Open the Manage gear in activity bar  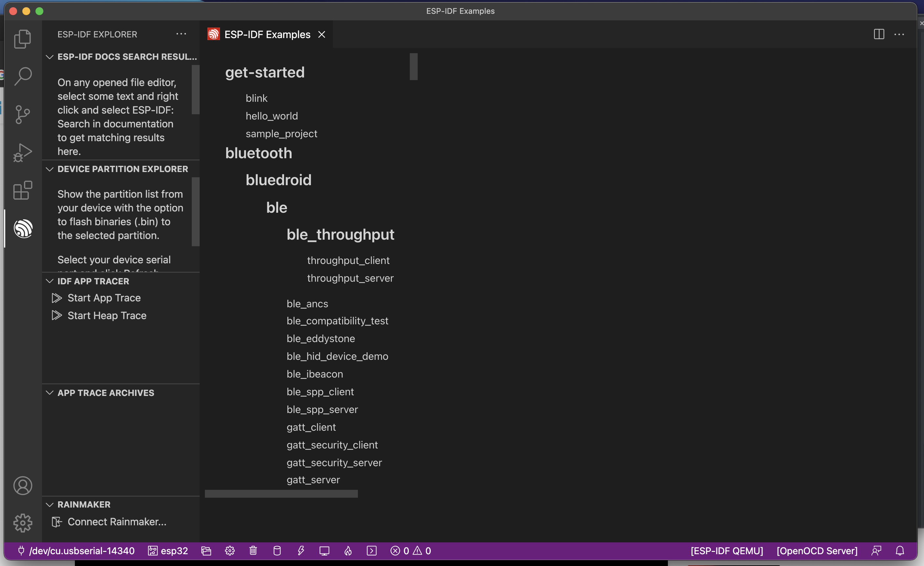[23, 523]
